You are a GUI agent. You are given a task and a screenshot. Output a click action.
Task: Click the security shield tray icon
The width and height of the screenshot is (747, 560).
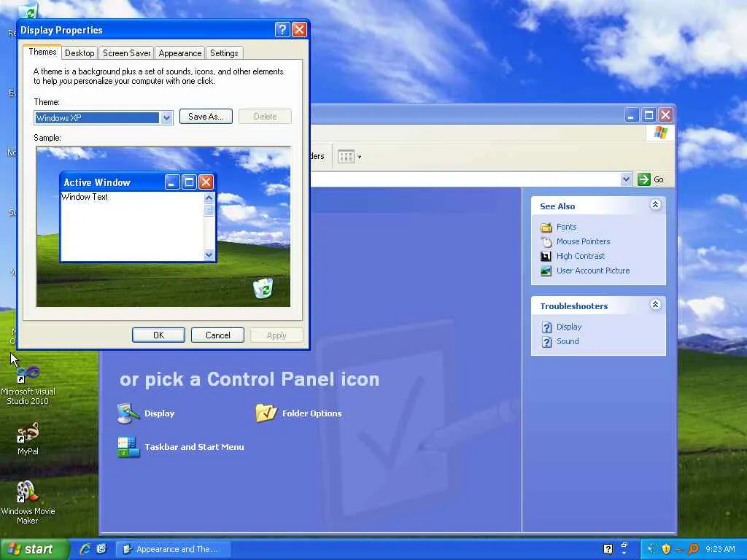[666, 549]
